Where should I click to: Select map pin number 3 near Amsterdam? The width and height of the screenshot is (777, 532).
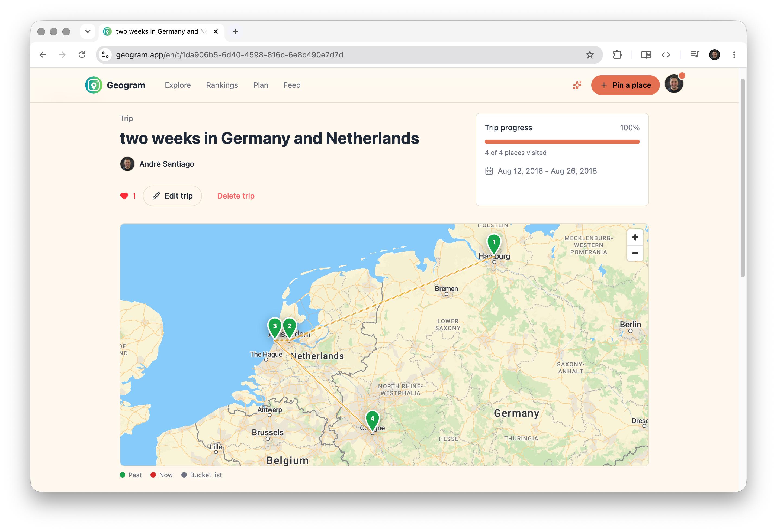(275, 328)
